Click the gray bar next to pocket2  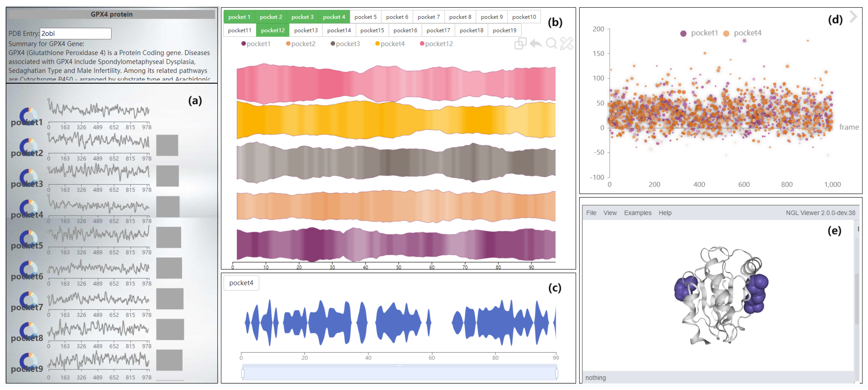167,145
